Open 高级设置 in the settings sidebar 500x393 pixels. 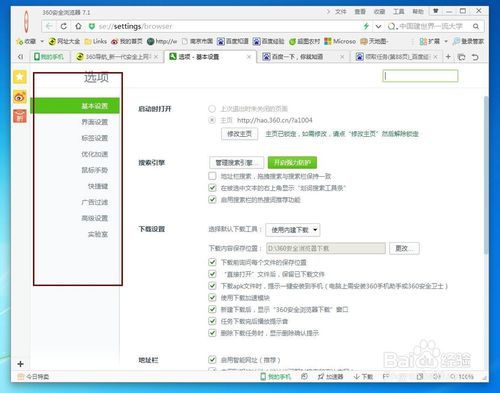[x=94, y=218]
